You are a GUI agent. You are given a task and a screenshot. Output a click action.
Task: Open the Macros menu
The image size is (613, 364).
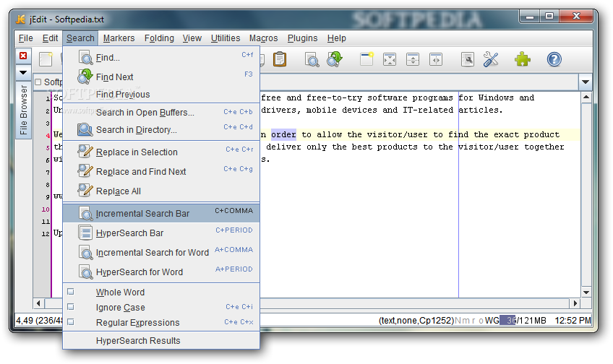(264, 38)
